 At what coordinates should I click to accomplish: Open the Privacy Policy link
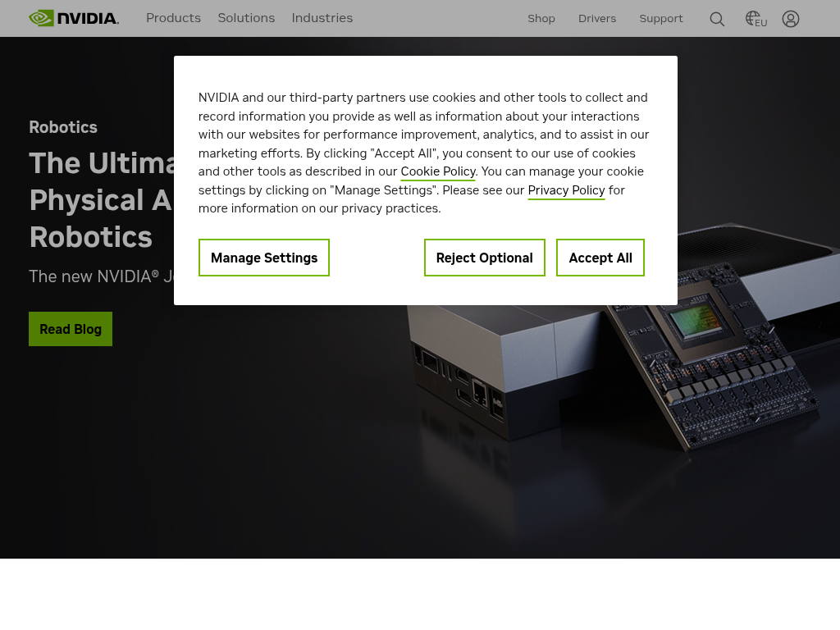566,190
